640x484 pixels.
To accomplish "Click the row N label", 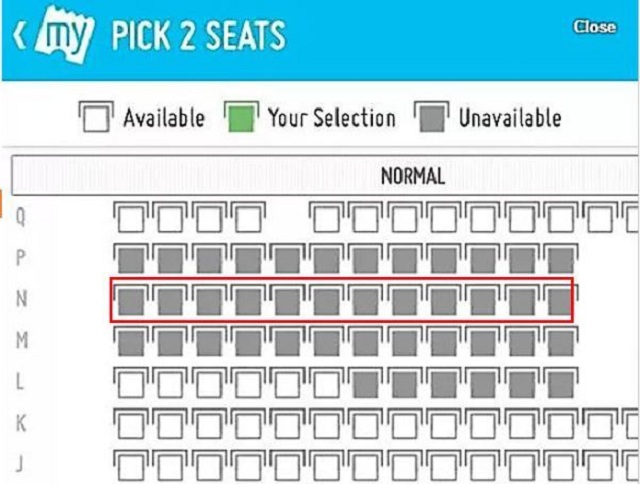I will click(22, 299).
